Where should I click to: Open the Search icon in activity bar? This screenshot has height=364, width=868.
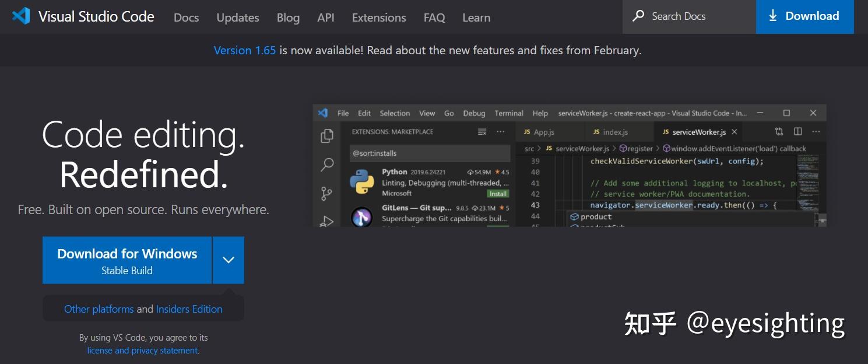(x=327, y=165)
